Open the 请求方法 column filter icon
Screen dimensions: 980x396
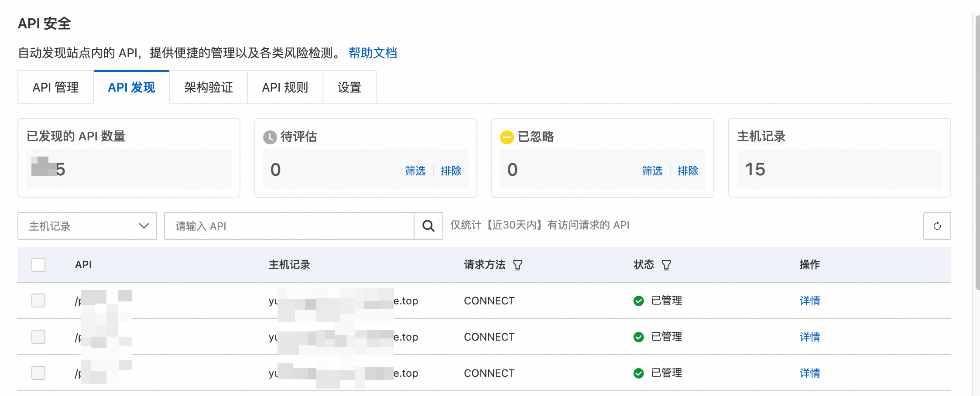[x=517, y=265]
